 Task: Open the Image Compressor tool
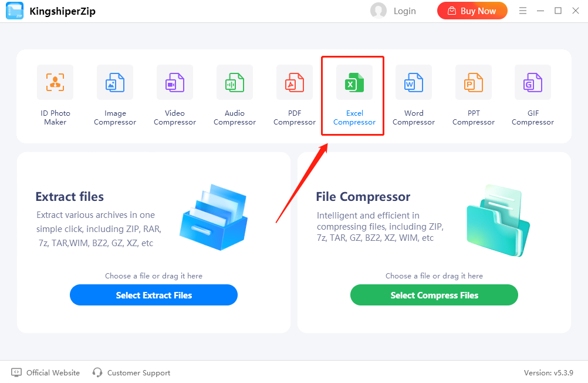(115, 82)
